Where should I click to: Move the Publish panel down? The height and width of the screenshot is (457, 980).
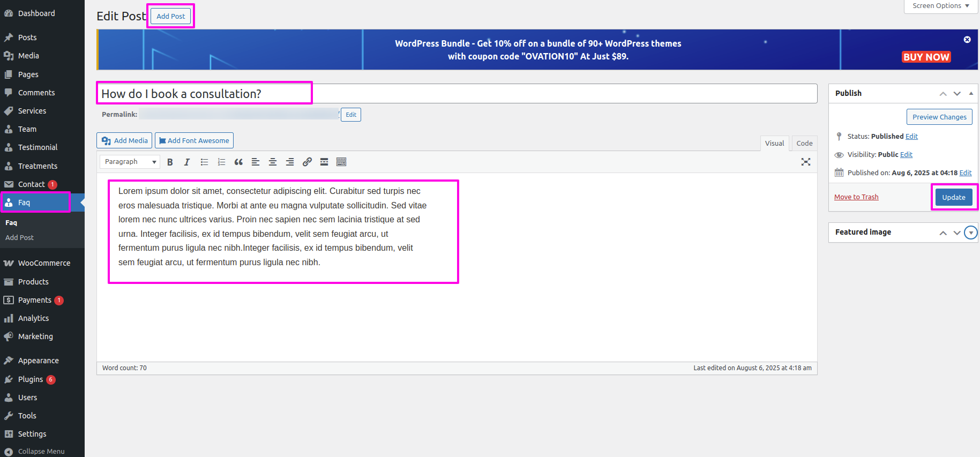[957, 93]
